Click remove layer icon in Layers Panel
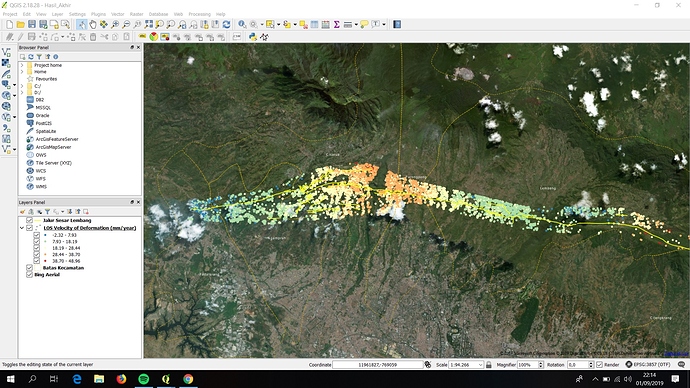 point(86,212)
